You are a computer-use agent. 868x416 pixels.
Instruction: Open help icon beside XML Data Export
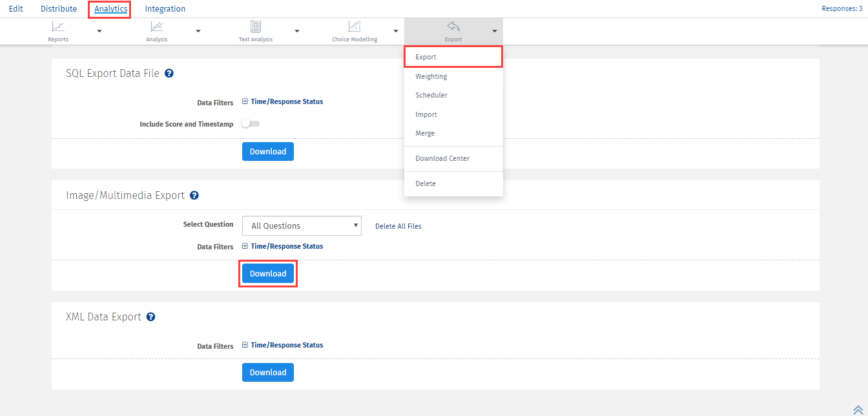point(151,317)
